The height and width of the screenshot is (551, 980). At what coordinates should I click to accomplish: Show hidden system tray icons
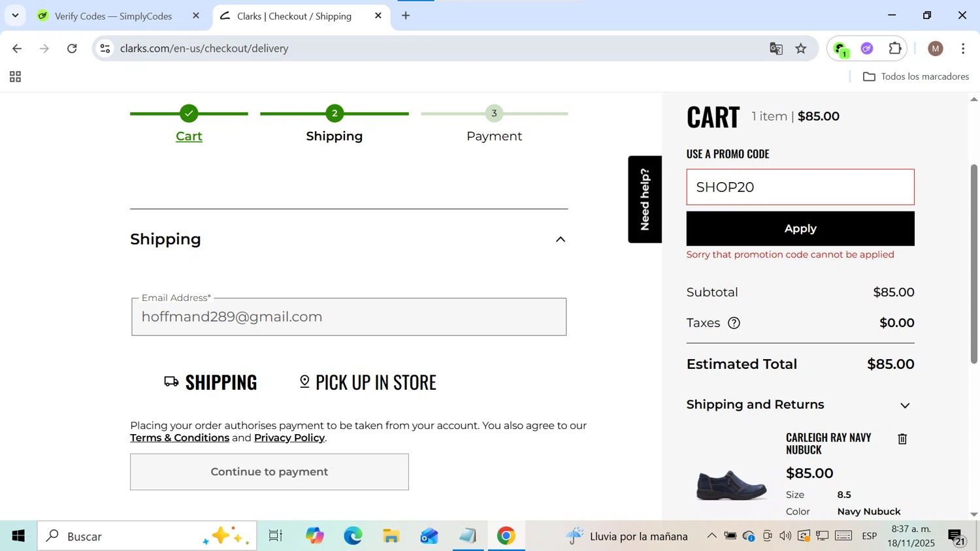[711, 536]
